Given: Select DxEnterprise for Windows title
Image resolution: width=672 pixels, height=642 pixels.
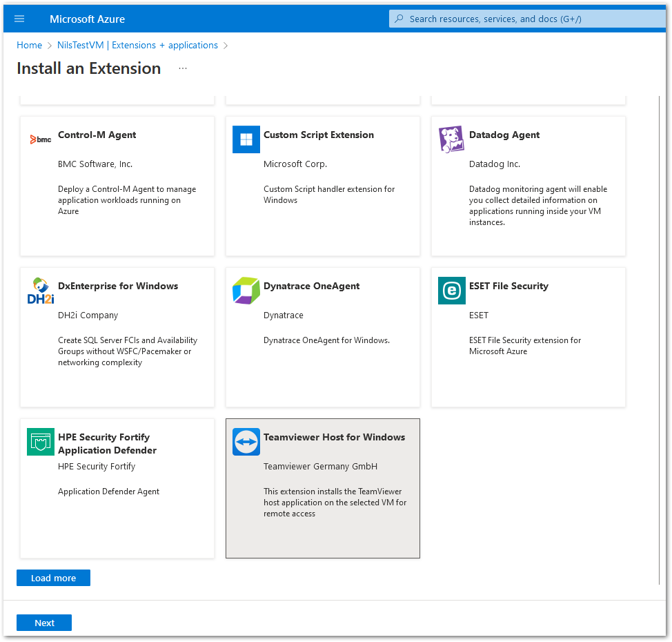Looking at the screenshot, I should [x=118, y=286].
